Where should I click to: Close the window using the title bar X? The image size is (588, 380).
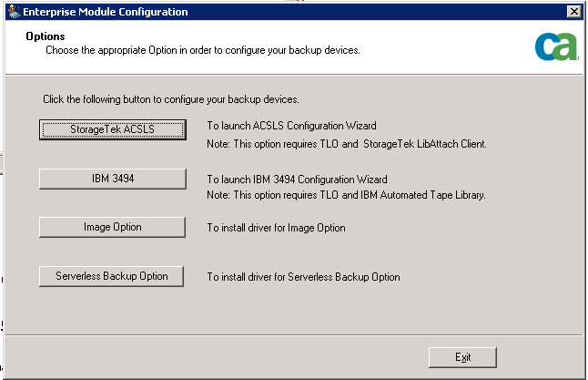click(573, 12)
